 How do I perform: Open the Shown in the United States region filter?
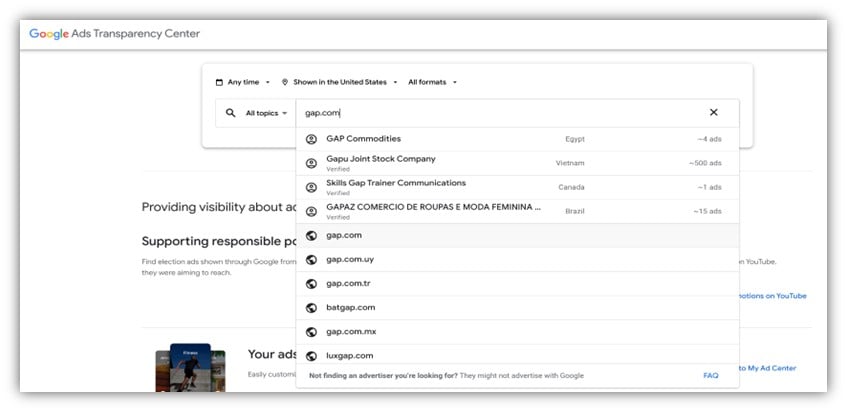pos(340,83)
